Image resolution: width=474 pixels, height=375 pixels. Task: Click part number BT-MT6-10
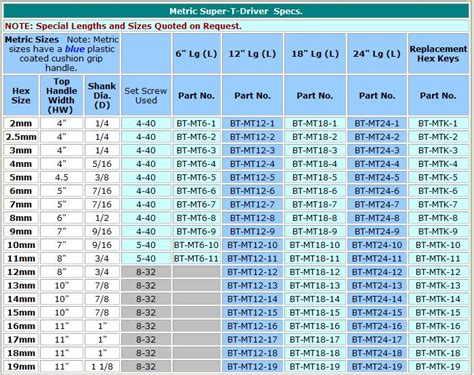tap(196, 245)
